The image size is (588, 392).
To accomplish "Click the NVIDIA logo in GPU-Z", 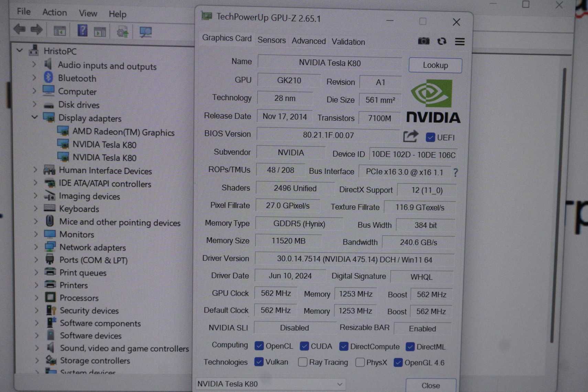I will coord(433,101).
